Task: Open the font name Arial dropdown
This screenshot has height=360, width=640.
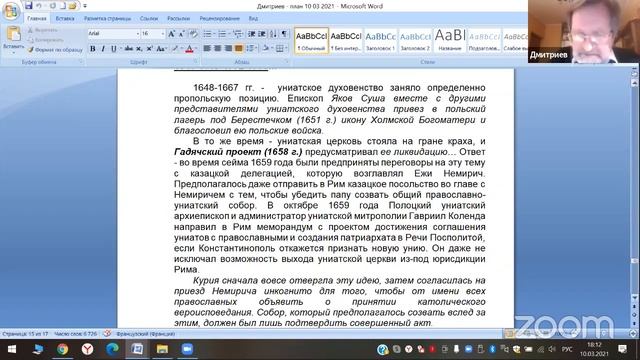Action: [x=138, y=34]
